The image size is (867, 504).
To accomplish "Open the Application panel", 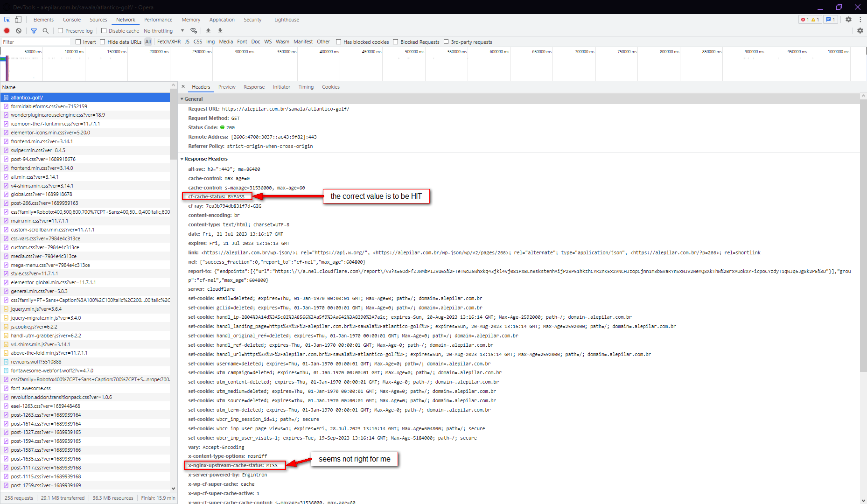I will coord(222,20).
